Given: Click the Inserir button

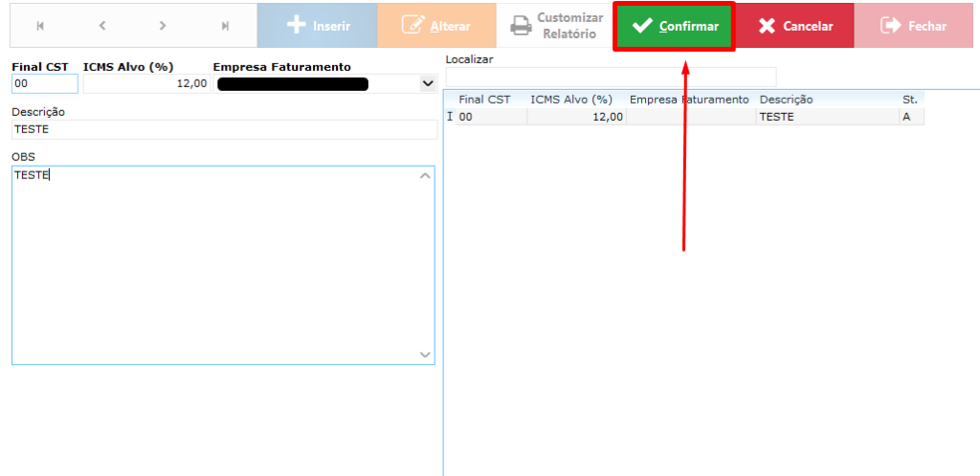Looking at the screenshot, I should coord(317,26).
